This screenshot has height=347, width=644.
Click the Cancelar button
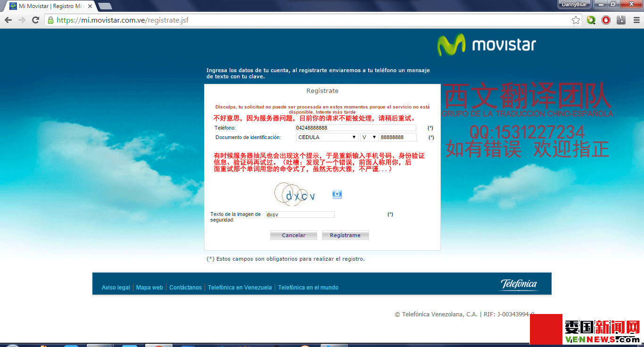tap(294, 235)
